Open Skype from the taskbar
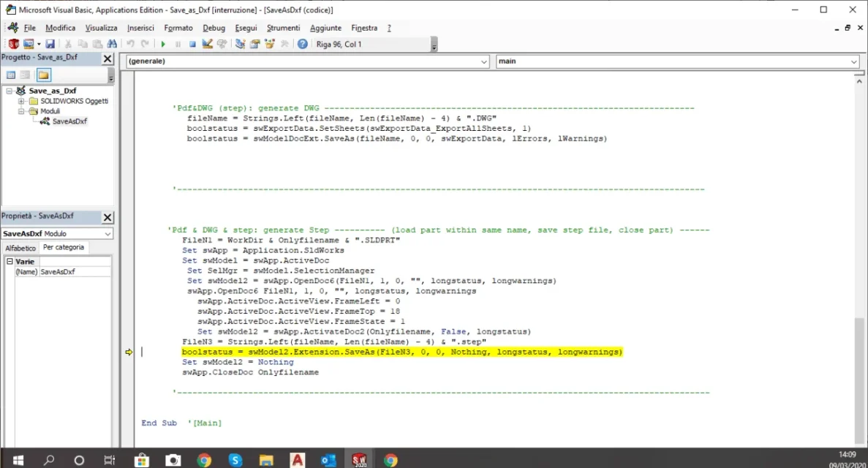 (235, 460)
